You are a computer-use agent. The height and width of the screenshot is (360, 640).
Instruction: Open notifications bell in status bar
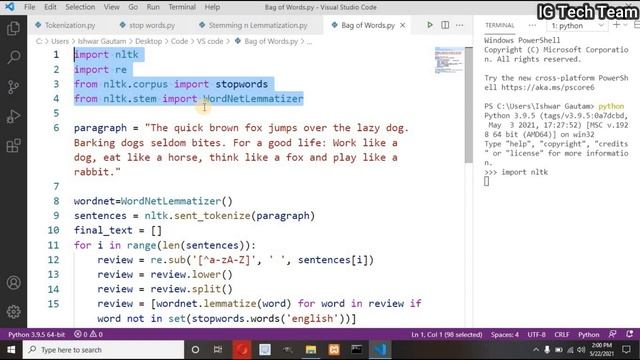click(630, 334)
